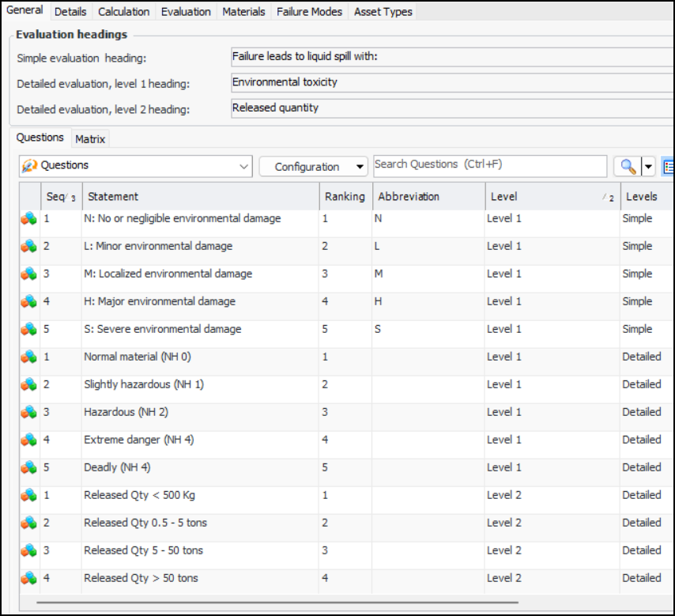Viewport: 675px width, 616px height.
Task: Click row icon for Released Qty < 500 Kg
Action: 29,496
